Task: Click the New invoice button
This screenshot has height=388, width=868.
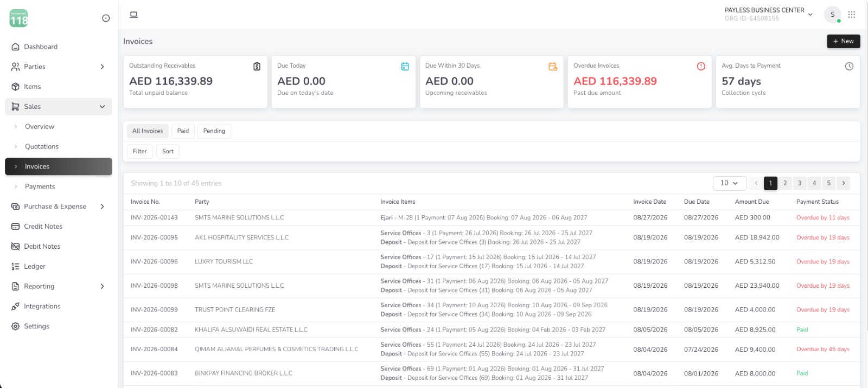Action: click(843, 41)
